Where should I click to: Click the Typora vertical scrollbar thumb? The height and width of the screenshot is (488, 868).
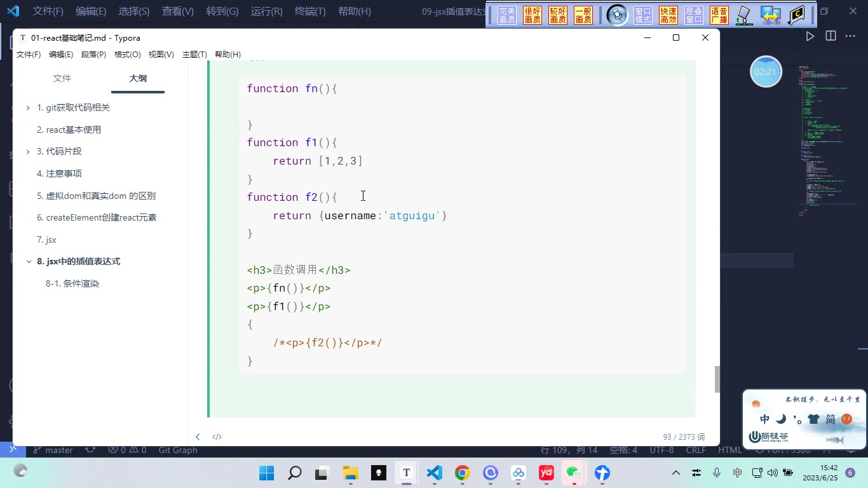[717, 379]
